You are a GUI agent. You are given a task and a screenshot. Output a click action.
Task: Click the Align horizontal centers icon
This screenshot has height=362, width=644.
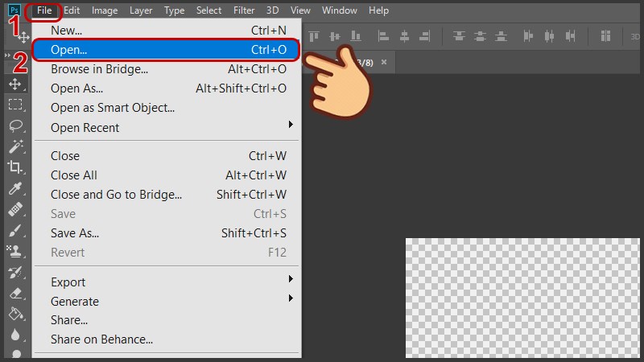click(404, 36)
